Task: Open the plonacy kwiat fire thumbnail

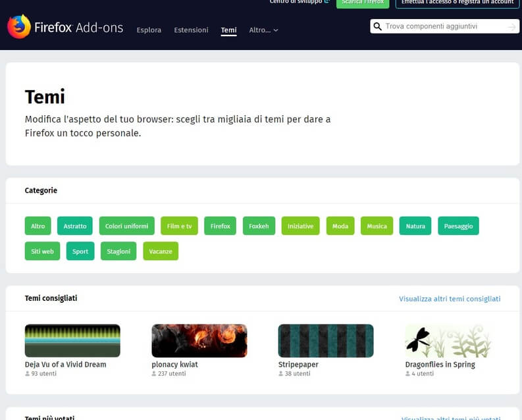Action: 199,341
